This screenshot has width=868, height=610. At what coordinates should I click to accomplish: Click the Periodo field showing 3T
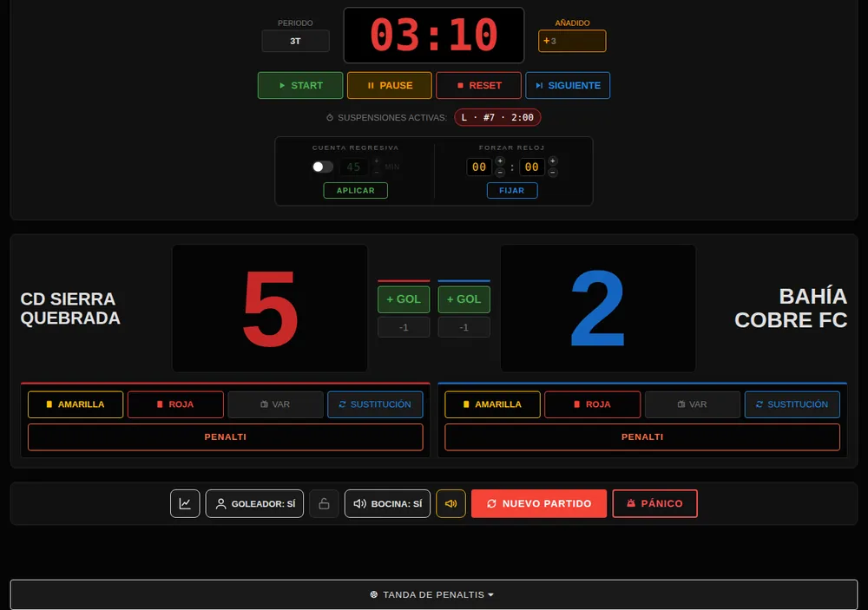pos(296,41)
